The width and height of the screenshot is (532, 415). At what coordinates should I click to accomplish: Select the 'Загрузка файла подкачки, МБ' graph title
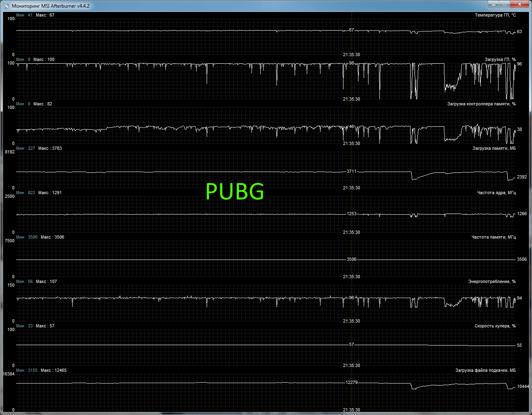point(486,371)
